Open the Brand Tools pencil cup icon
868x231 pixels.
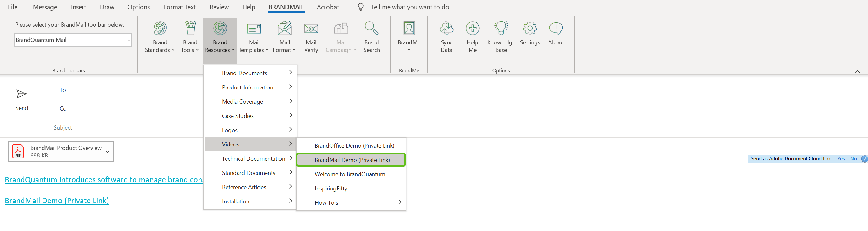(190, 28)
